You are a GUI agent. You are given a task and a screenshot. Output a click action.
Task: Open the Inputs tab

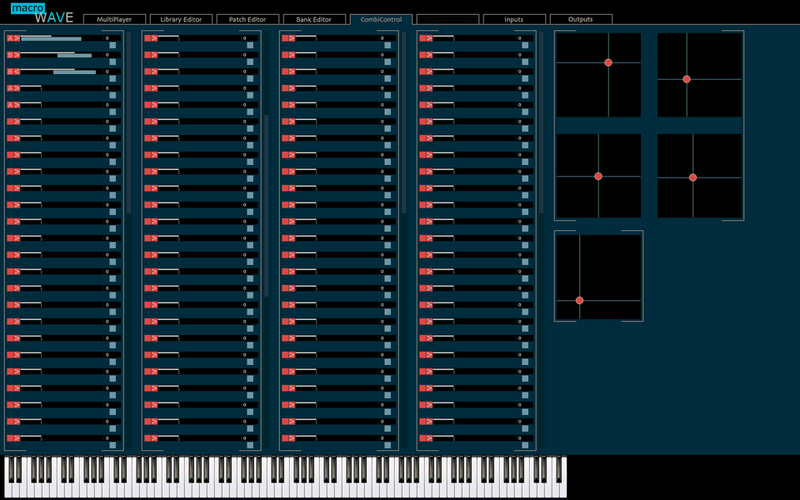(514, 19)
